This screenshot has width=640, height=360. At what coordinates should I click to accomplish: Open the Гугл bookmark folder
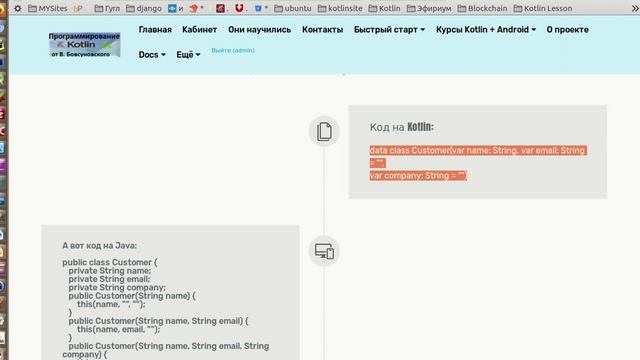point(107,8)
